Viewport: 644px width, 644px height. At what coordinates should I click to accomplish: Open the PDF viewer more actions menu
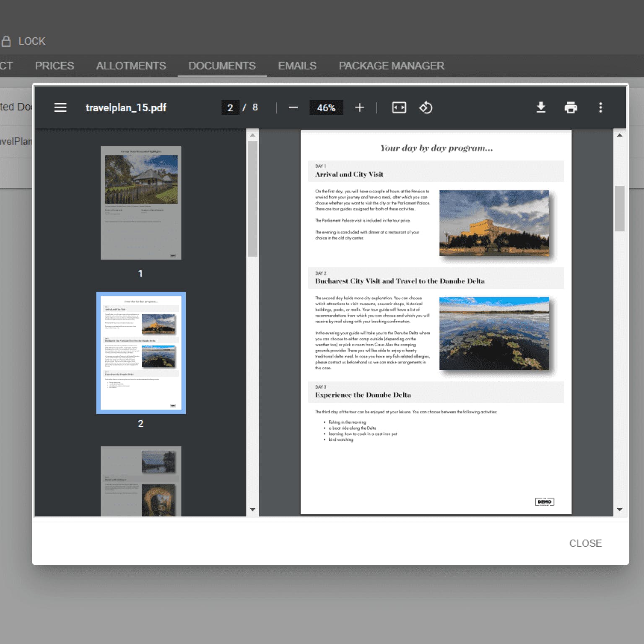tap(600, 108)
